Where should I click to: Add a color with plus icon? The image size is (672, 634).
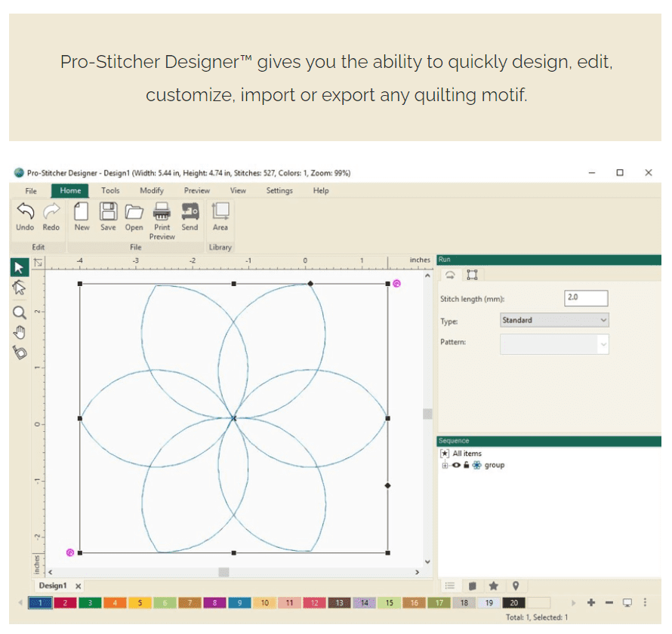591,603
